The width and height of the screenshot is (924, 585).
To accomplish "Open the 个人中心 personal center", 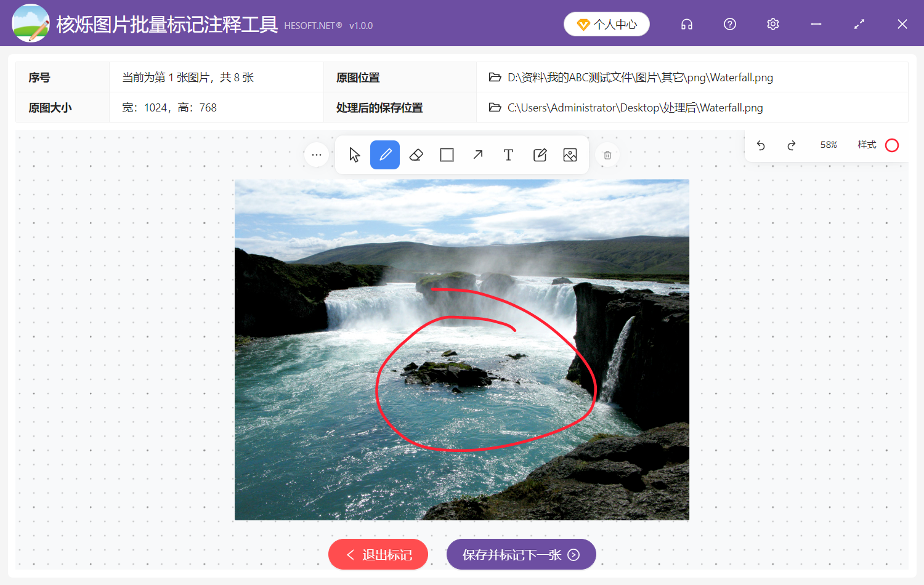I will click(606, 24).
